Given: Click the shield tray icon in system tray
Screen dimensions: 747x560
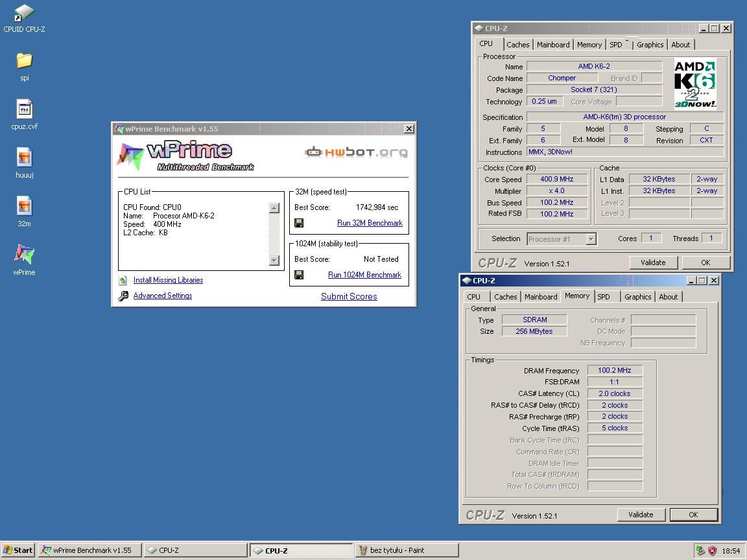Looking at the screenshot, I should (712, 550).
